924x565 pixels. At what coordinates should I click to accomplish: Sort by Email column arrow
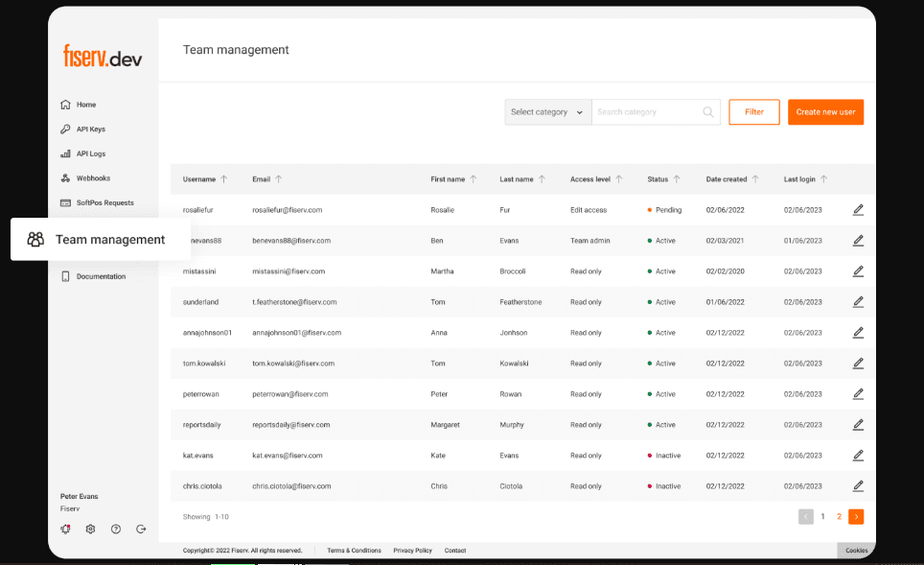pyautogui.click(x=279, y=179)
